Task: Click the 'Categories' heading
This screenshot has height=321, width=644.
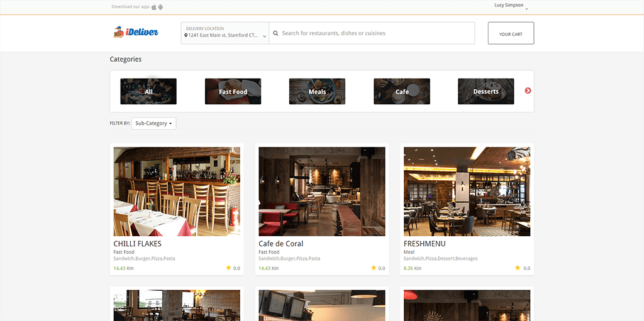Action: (x=126, y=59)
